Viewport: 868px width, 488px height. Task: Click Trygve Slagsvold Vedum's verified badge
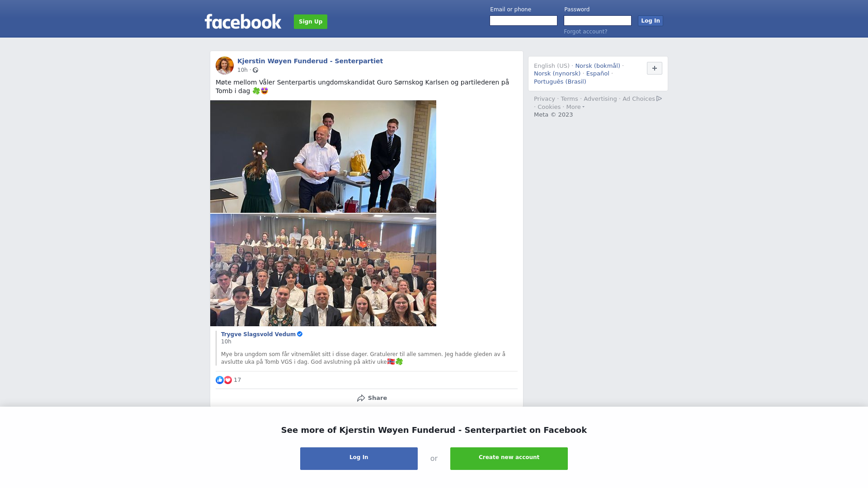(x=300, y=334)
